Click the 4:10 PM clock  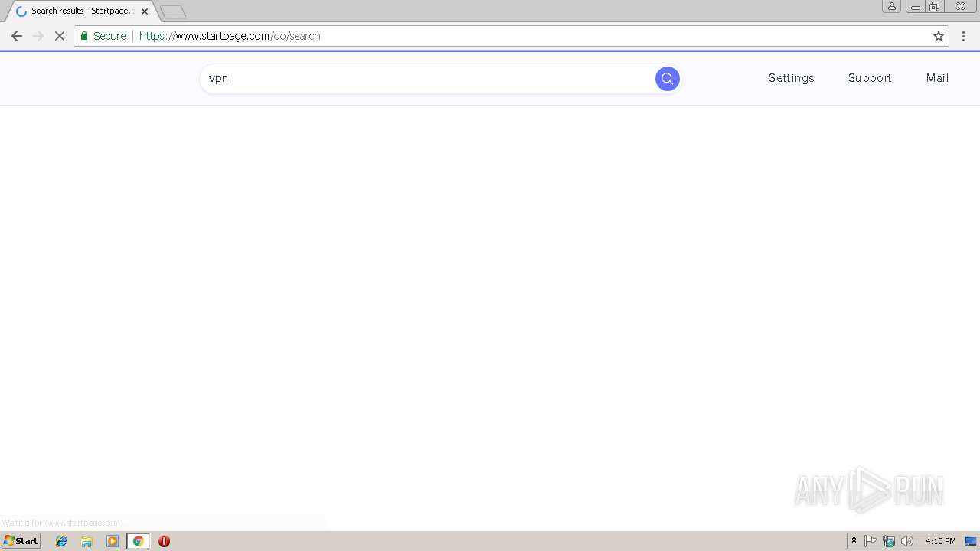coord(940,541)
